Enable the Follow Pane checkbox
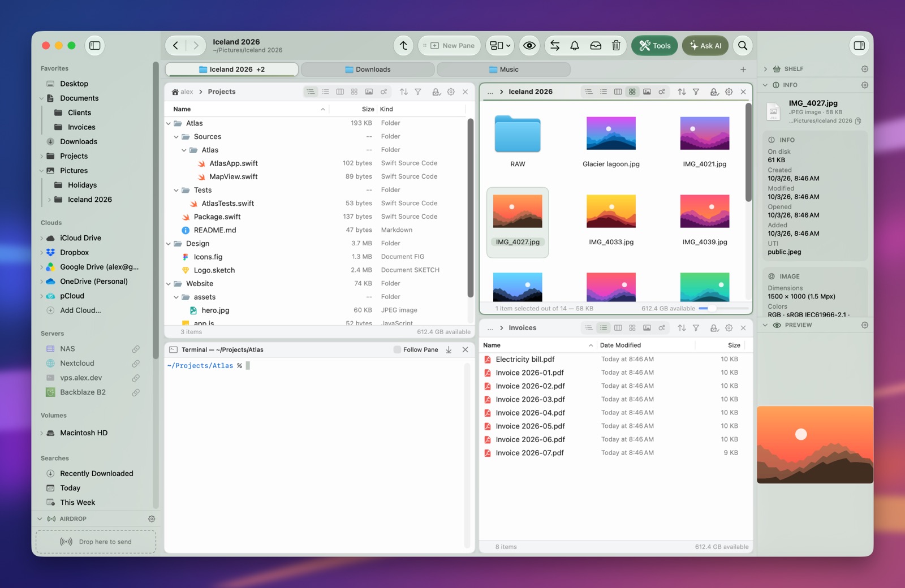The height and width of the screenshot is (588, 905). point(397,350)
